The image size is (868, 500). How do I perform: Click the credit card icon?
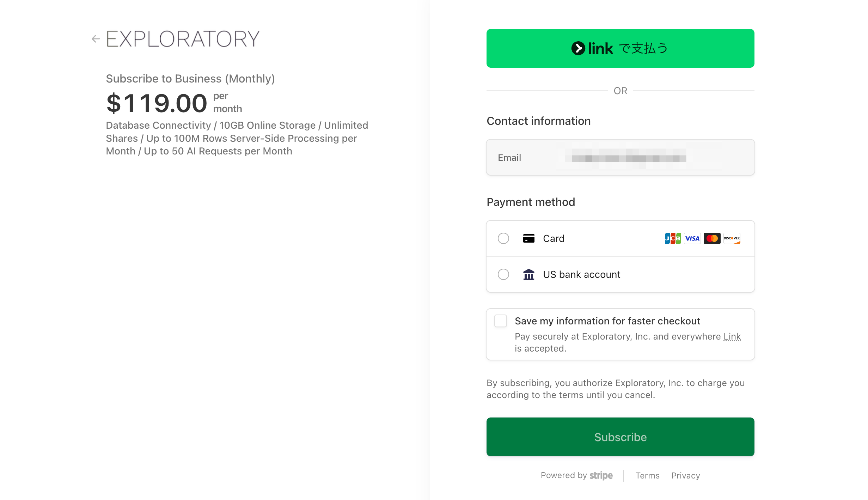click(528, 239)
